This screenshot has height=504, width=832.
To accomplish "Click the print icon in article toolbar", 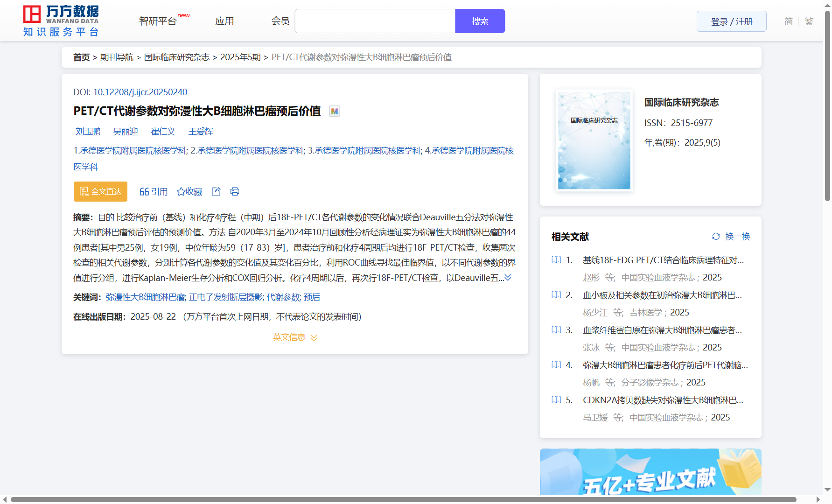I will point(235,191).
